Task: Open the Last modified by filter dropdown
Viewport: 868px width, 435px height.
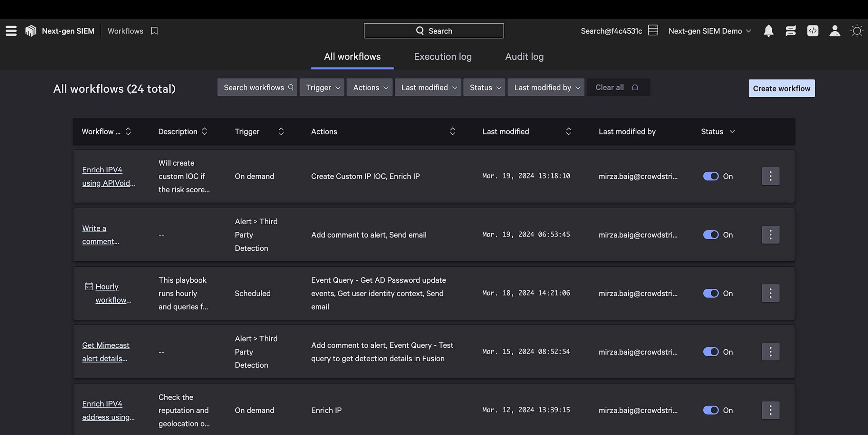Action: 546,88
